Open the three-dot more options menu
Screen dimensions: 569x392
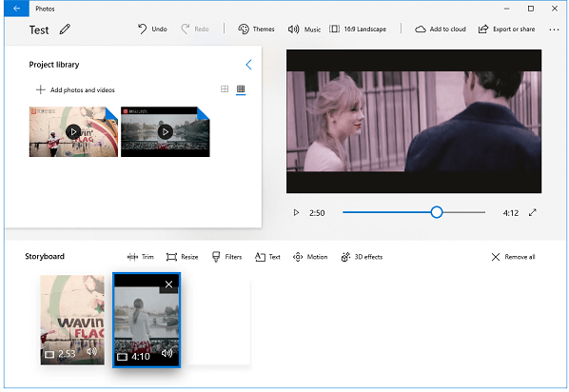[554, 29]
